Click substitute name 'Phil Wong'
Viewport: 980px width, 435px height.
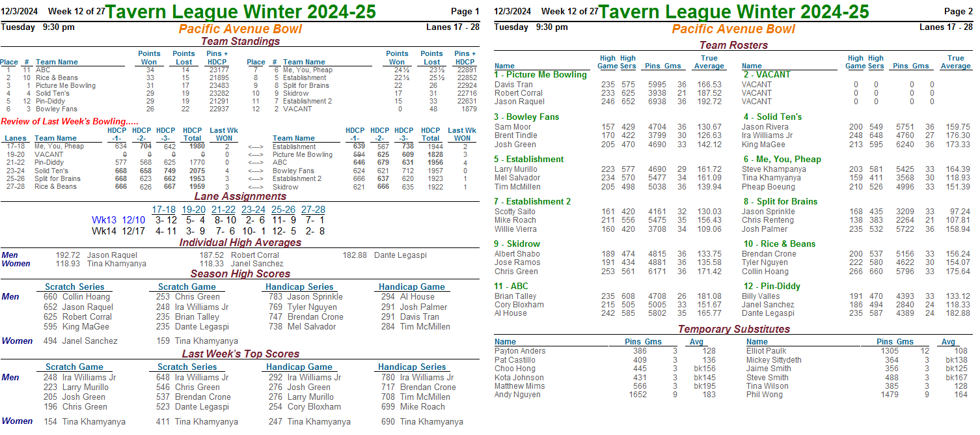point(765,395)
